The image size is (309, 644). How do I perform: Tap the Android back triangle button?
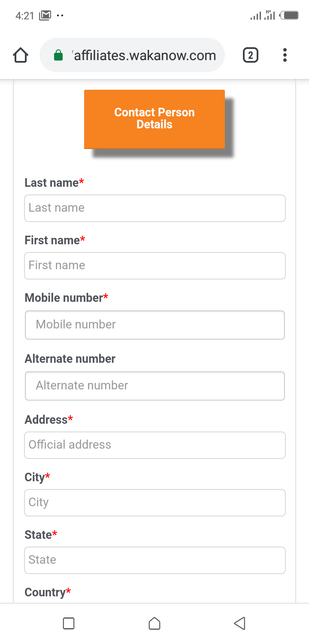[x=240, y=623]
